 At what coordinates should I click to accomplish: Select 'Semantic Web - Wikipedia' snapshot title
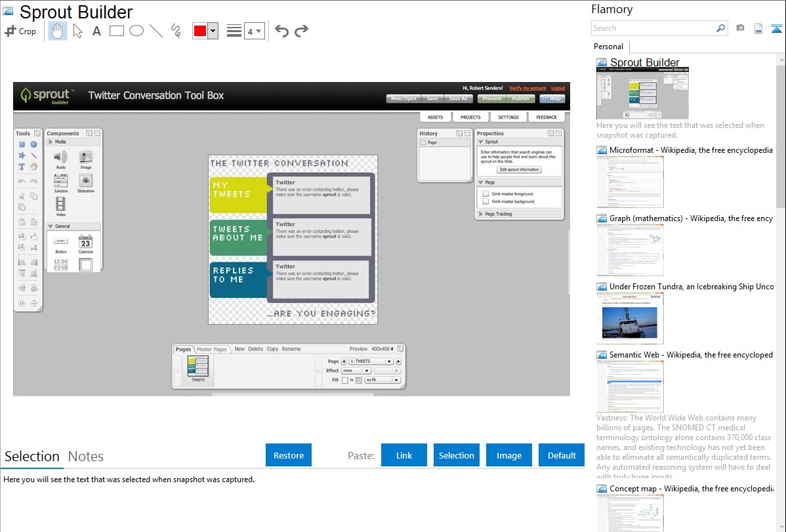(691, 355)
